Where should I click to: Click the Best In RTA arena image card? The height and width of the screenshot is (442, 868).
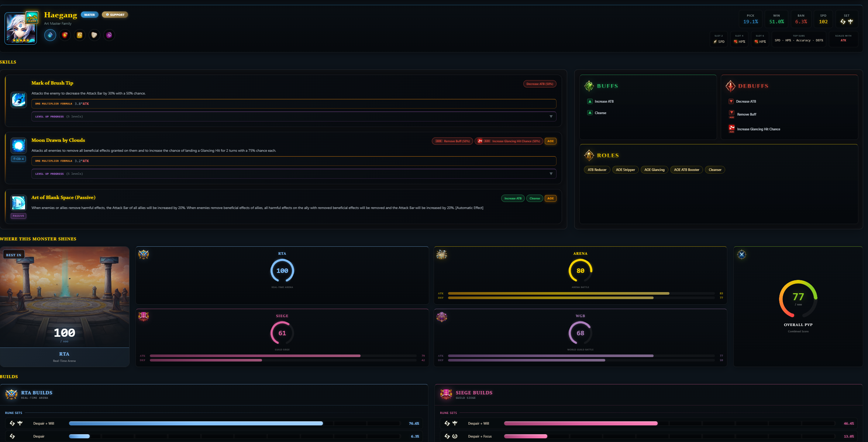(x=65, y=306)
